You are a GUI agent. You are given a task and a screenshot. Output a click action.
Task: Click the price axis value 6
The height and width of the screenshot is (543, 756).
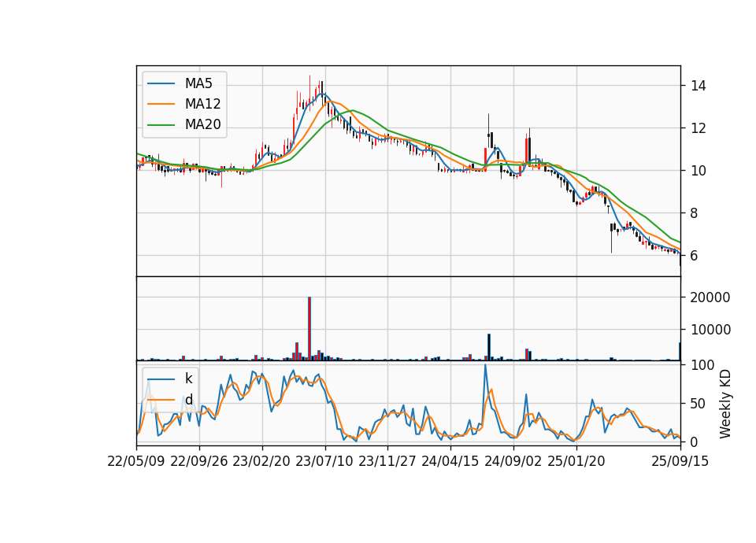pos(695,255)
